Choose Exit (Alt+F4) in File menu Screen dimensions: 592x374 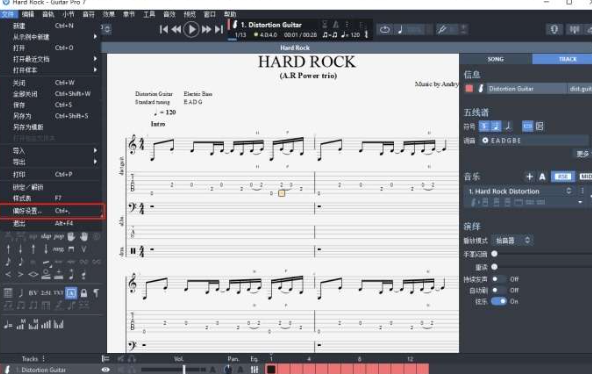pos(52,223)
